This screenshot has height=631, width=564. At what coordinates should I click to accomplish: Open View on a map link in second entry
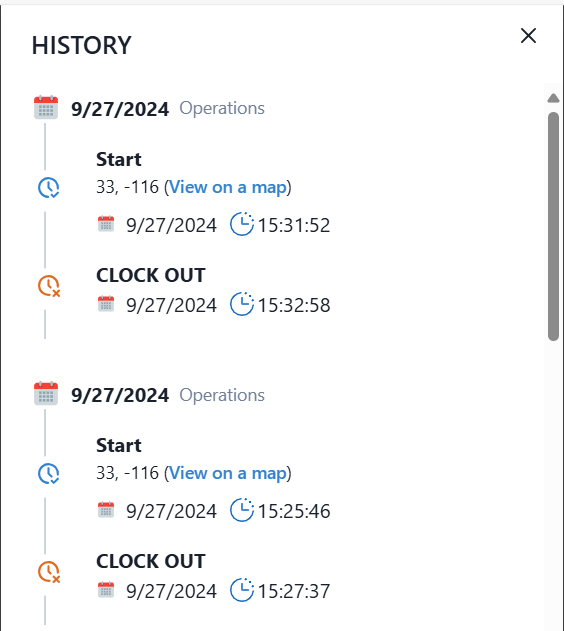pyautogui.click(x=228, y=473)
